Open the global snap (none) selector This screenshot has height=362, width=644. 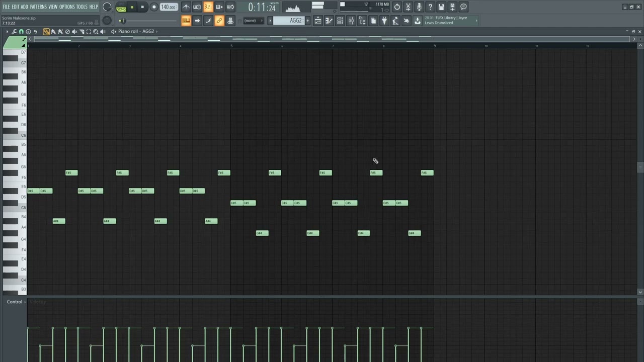click(253, 21)
